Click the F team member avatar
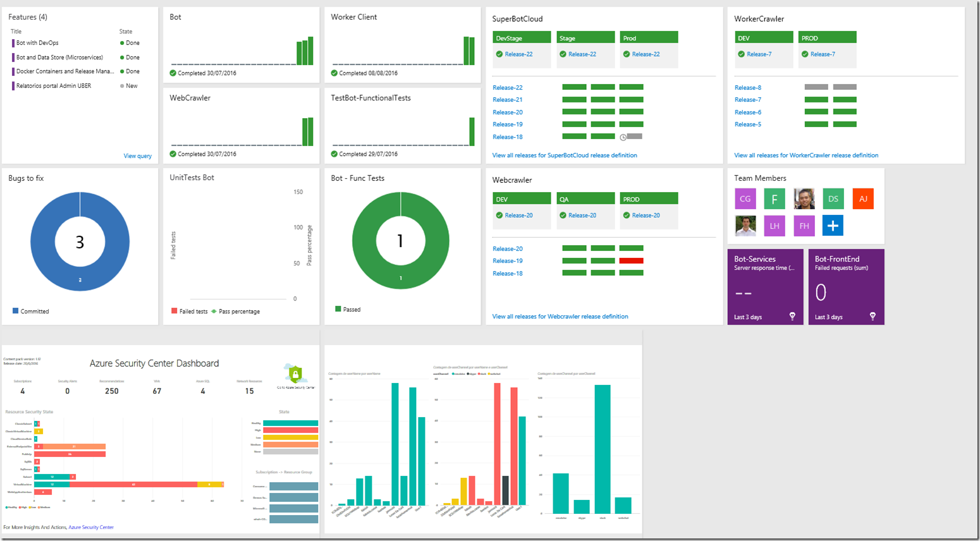The image size is (980, 541). coord(775,198)
